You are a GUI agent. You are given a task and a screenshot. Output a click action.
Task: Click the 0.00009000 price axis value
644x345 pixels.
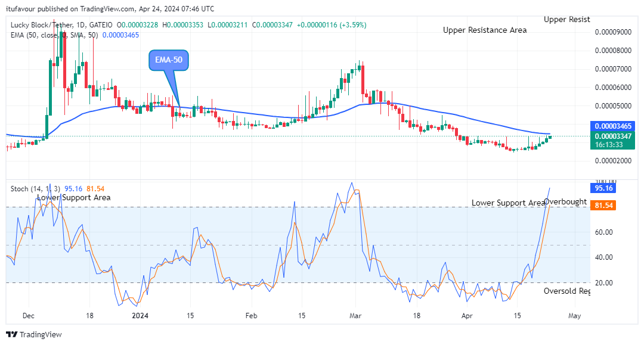click(613, 32)
